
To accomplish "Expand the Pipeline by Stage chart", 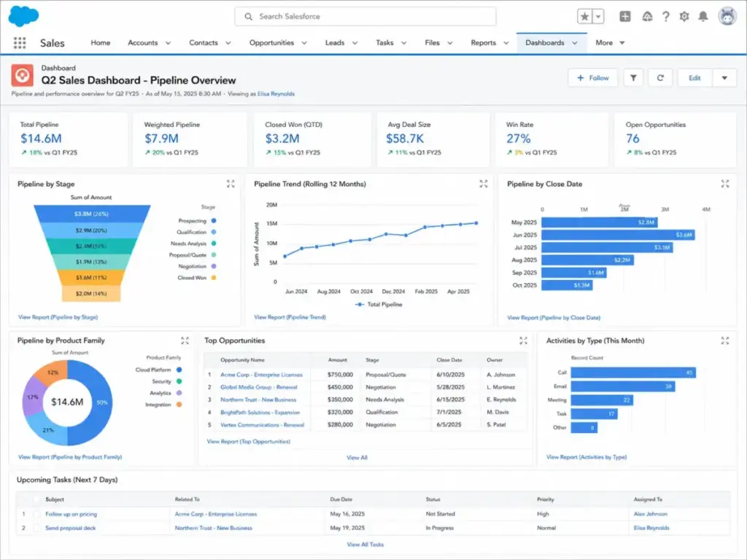I will point(231,184).
